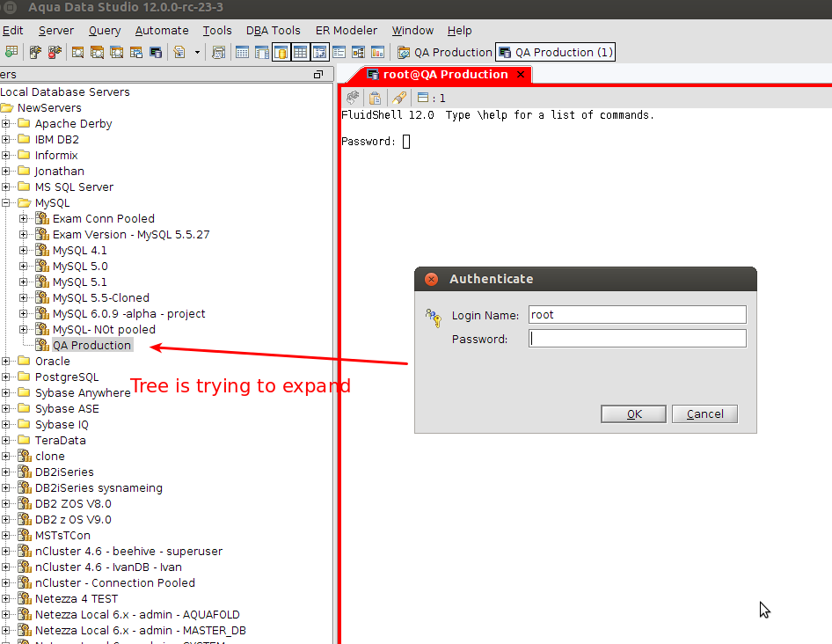Open the Query menu

(x=105, y=30)
